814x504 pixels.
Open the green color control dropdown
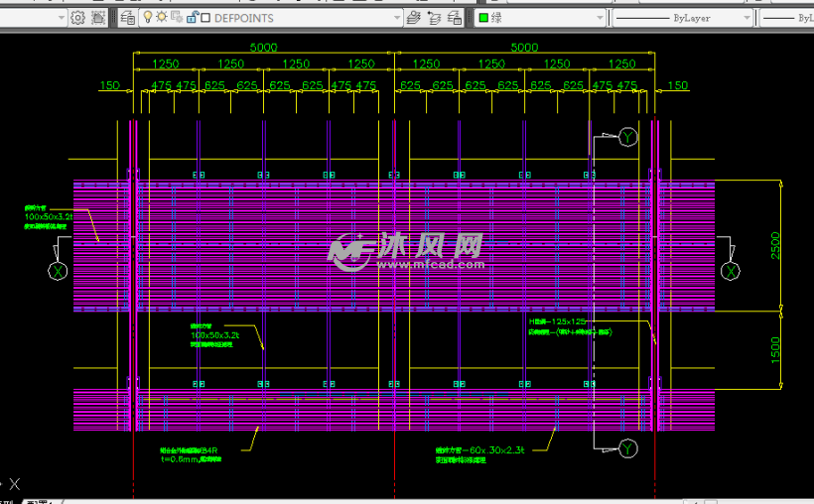(x=595, y=18)
